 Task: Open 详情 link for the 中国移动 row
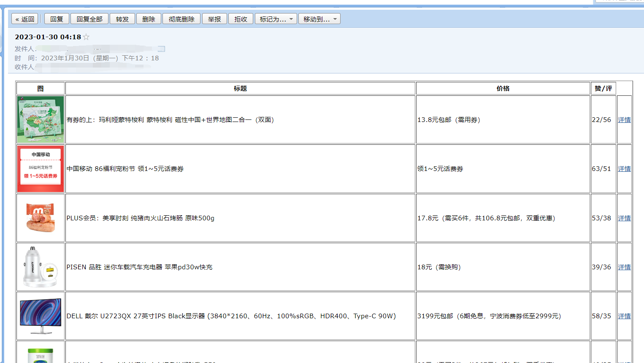click(624, 169)
